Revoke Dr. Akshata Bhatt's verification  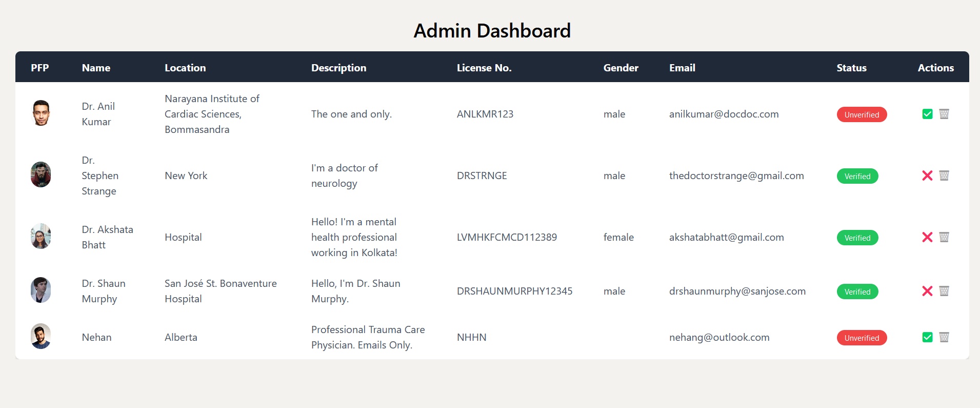point(927,237)
